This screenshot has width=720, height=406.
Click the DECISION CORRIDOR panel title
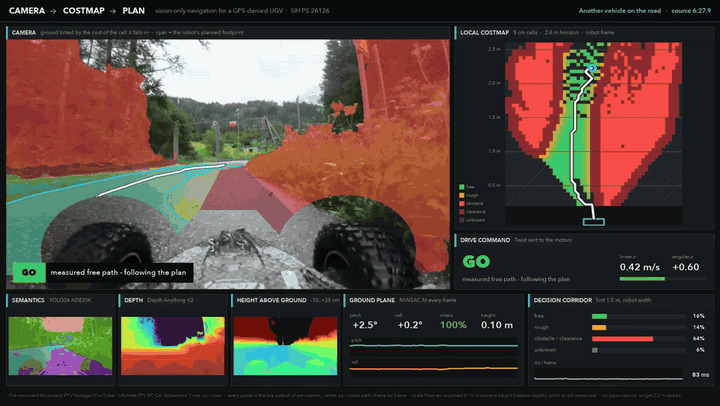(x=562, y=300)
